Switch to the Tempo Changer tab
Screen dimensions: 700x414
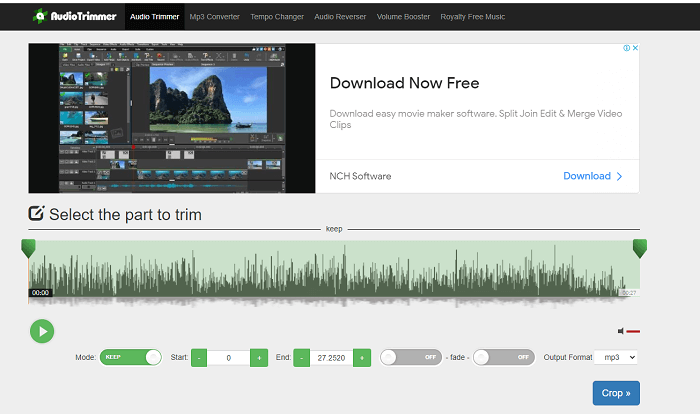coord(277,16)
